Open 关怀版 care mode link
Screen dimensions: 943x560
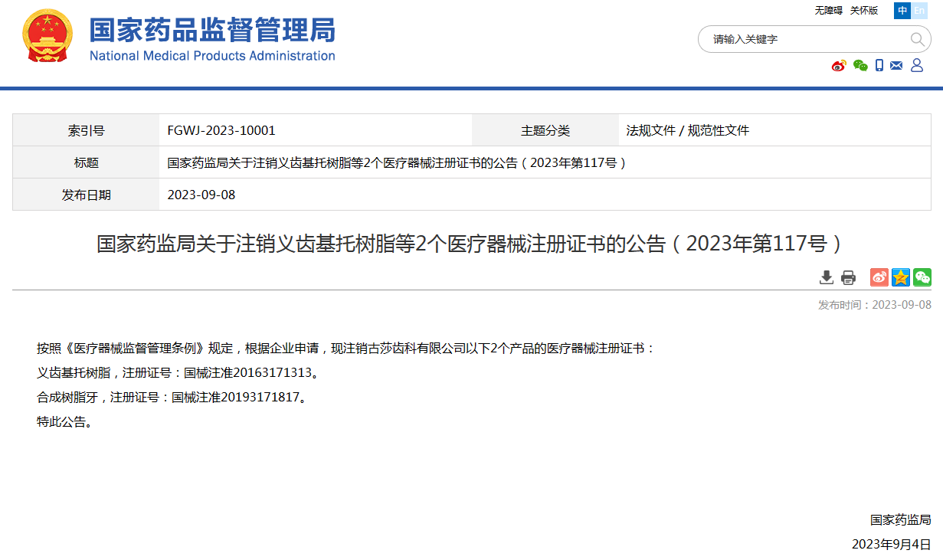(x=863, y=11)
